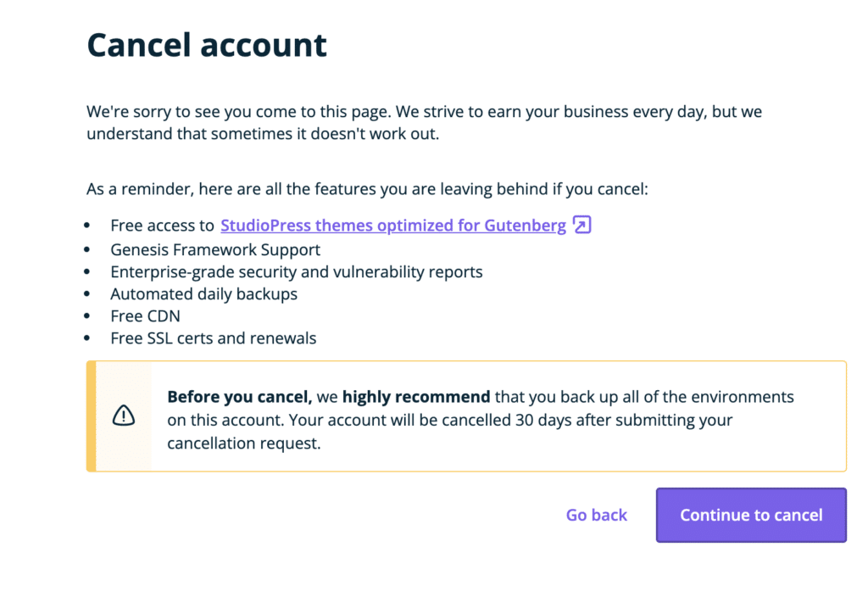Image resolution: width=868 pixels, height=597 pixels.
Task: Click the bold "highly recommend" text
Action: coord(415,397)
